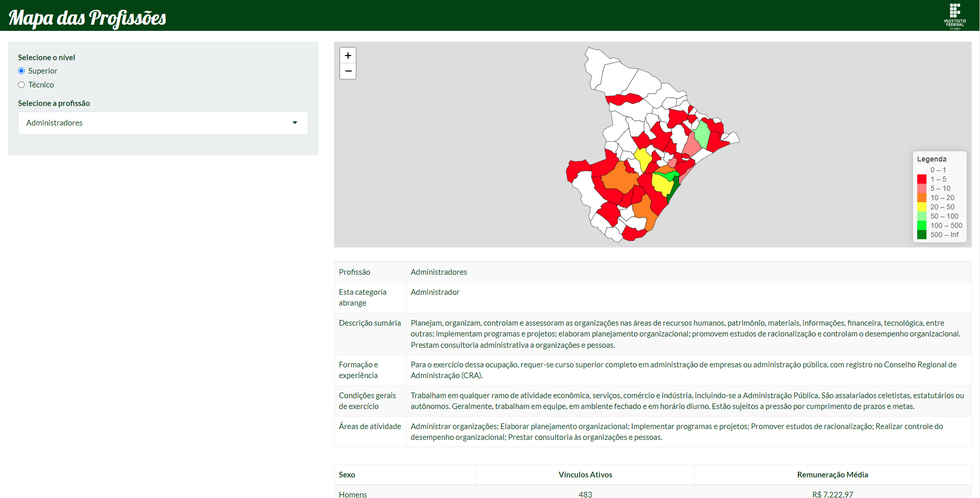Click the large orange municipality on map
The image size is (980, 498).
(x=619, y=179)
